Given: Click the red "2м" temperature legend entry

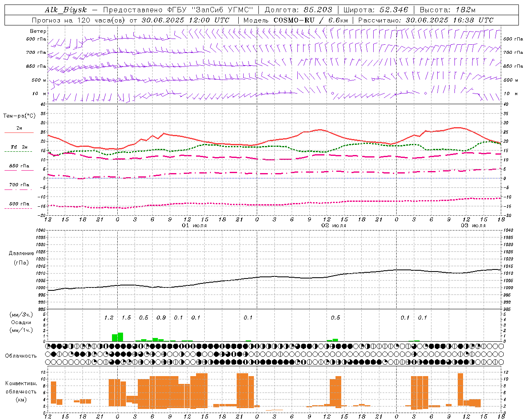Looking at the screenshot, I should (19, 128).
